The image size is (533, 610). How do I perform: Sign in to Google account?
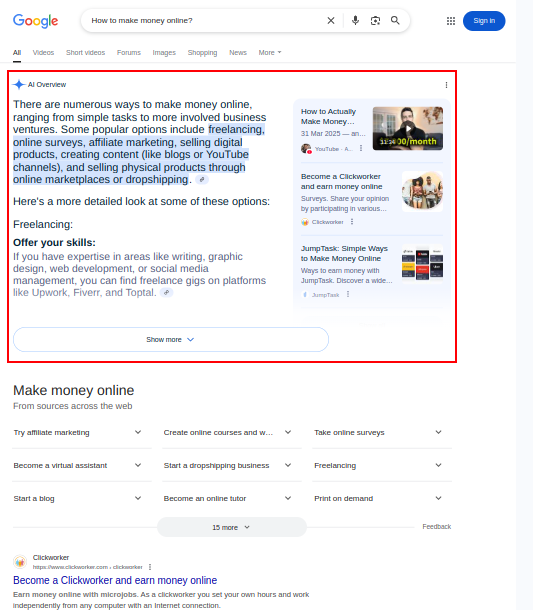484,21
